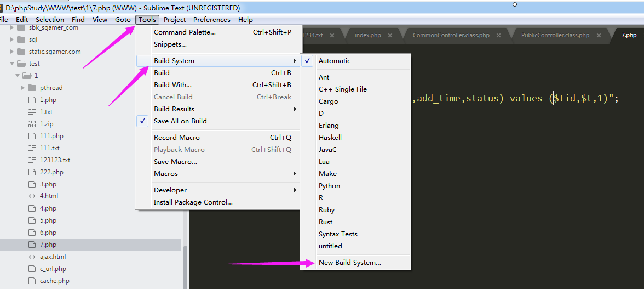Open 222.php from the sidebar
The width and height of the screenshot is (644, 289).
pyautogui.click(x=51, y=172)
